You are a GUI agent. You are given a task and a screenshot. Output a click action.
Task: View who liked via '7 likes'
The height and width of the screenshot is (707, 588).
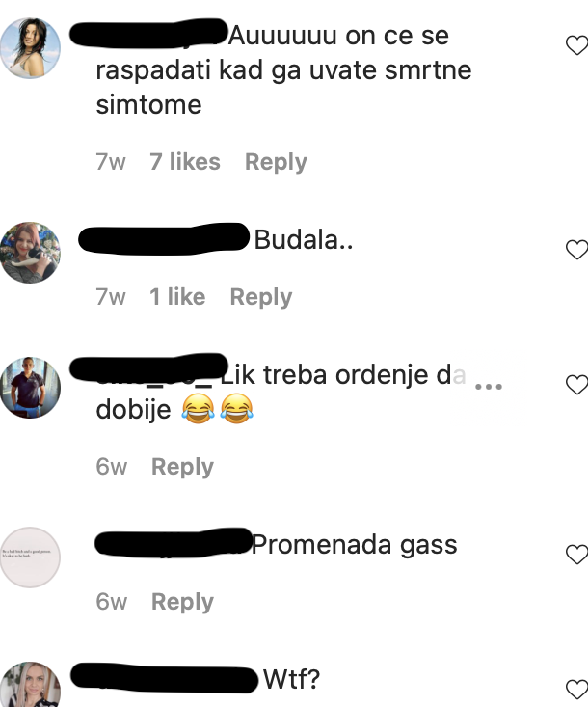tap(185, 161)
